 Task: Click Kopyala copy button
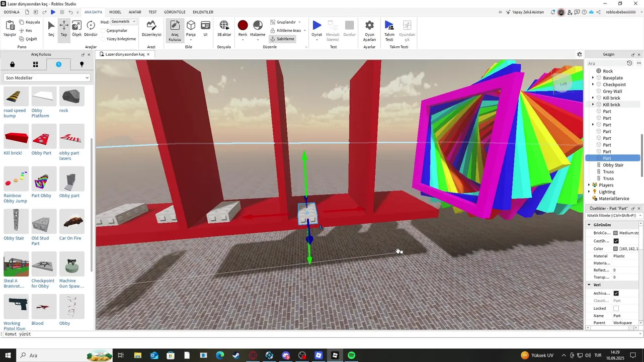tap(29, 22)
